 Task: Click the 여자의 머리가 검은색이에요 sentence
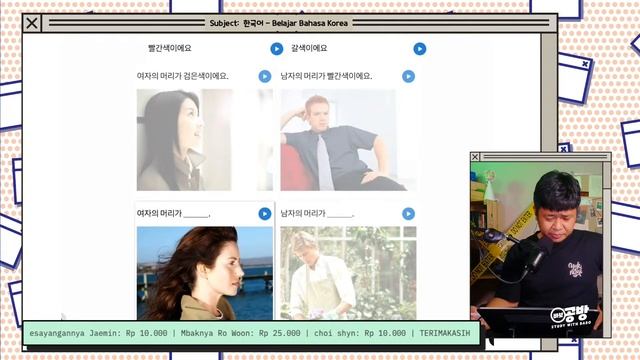tap(182, 76)
